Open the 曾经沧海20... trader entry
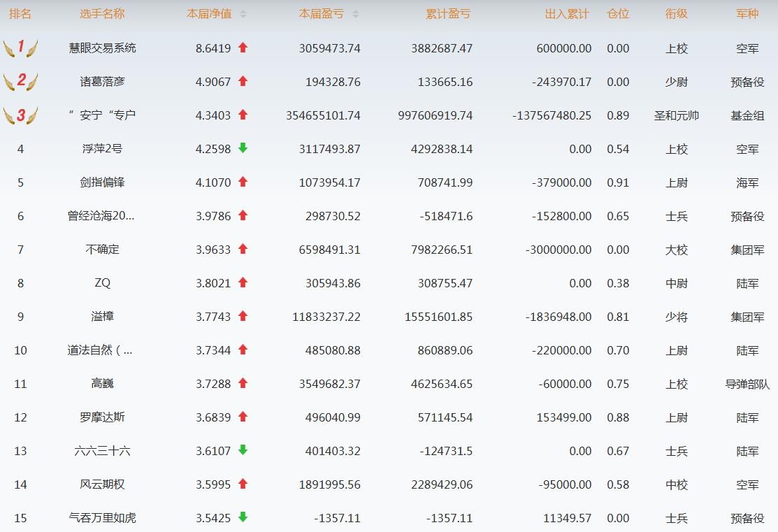The height and width of the screenshot is (532, 778). click(x=102, y=216)
